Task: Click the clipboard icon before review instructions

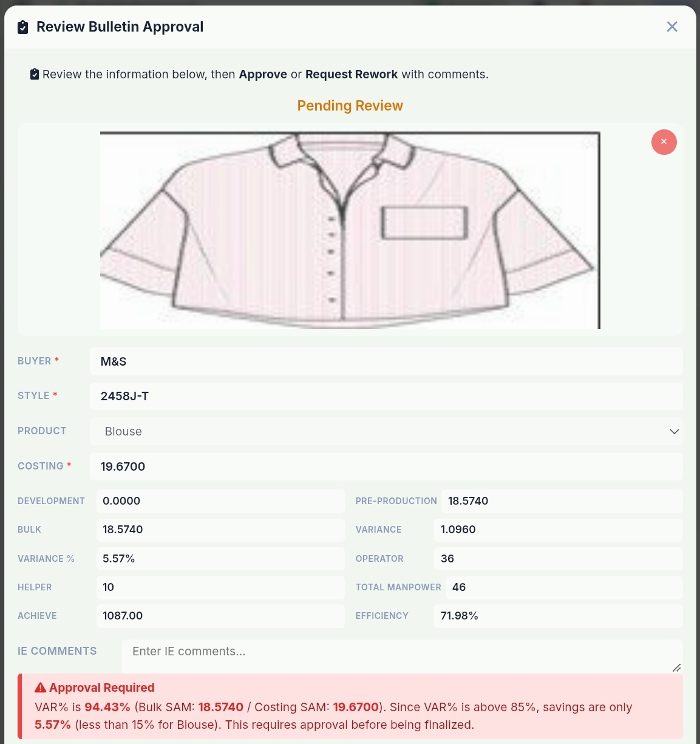Action: tap(35, 74)
